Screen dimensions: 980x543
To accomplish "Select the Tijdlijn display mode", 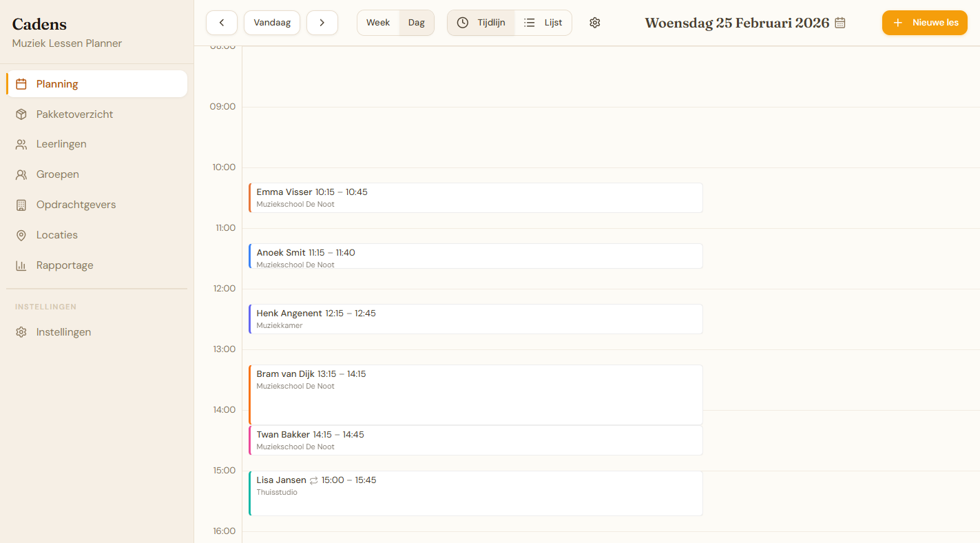I will 481,23.
